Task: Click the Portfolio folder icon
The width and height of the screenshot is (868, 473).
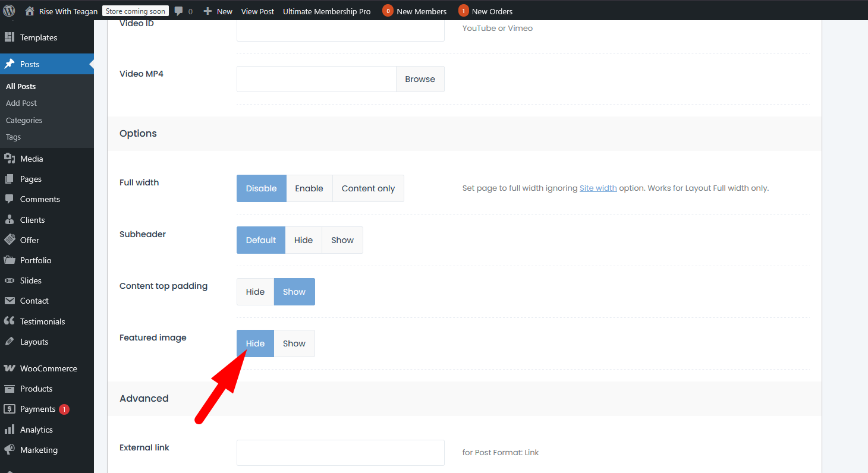Action: pyautogui.click(x=10, y=260)
